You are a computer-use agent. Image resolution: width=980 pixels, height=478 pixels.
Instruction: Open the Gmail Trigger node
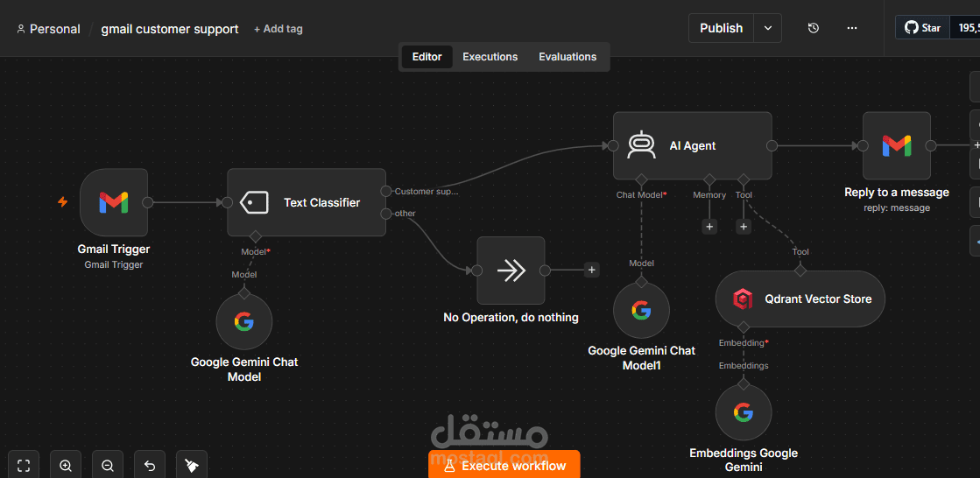click(114, 202)
